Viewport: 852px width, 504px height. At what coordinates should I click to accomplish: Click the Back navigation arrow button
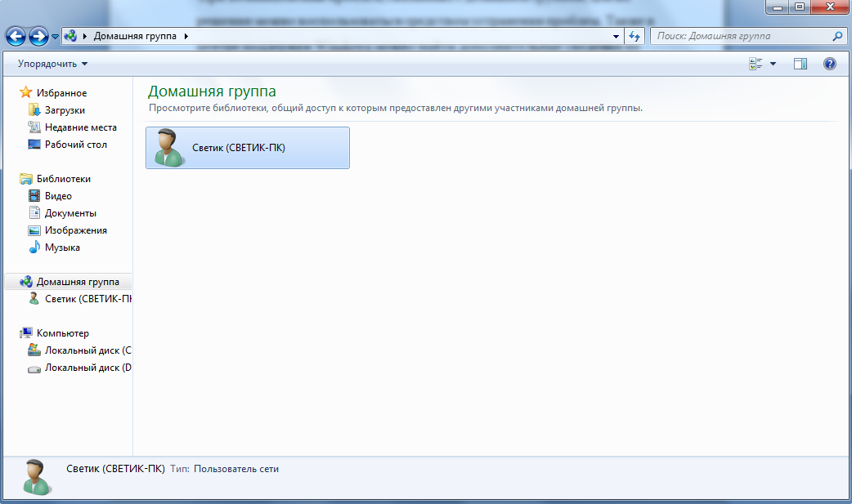click(16, 37)
